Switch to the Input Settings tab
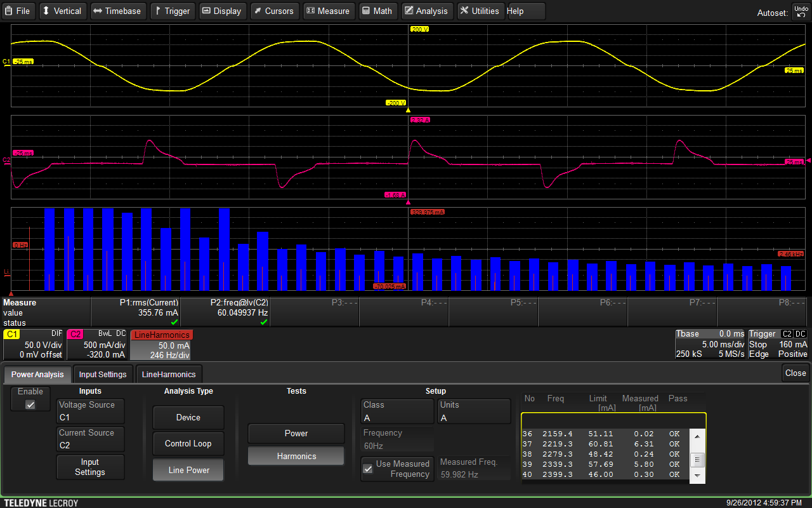The width and height of the screenshot is (812, 508). point(103,374)
